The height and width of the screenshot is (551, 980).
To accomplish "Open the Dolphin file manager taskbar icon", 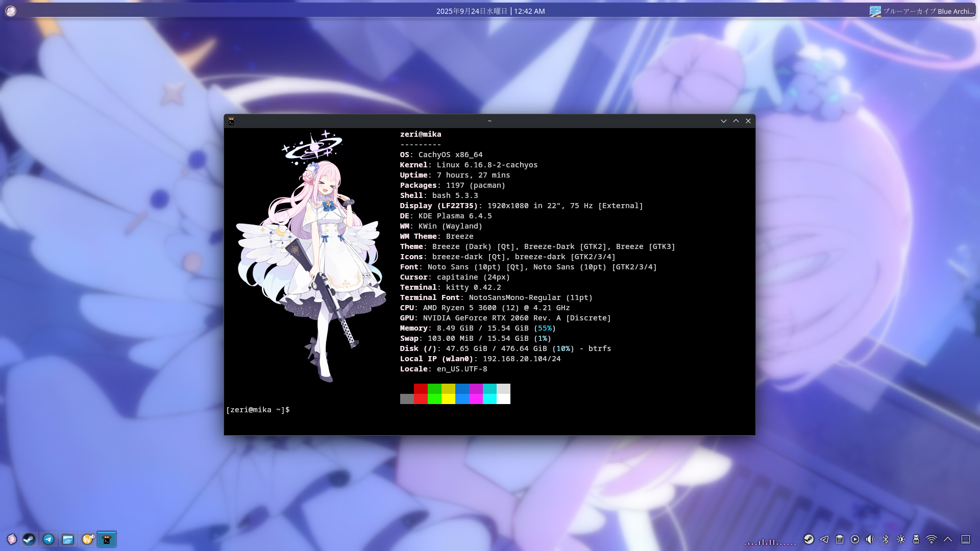I will [x=68, y=539].
